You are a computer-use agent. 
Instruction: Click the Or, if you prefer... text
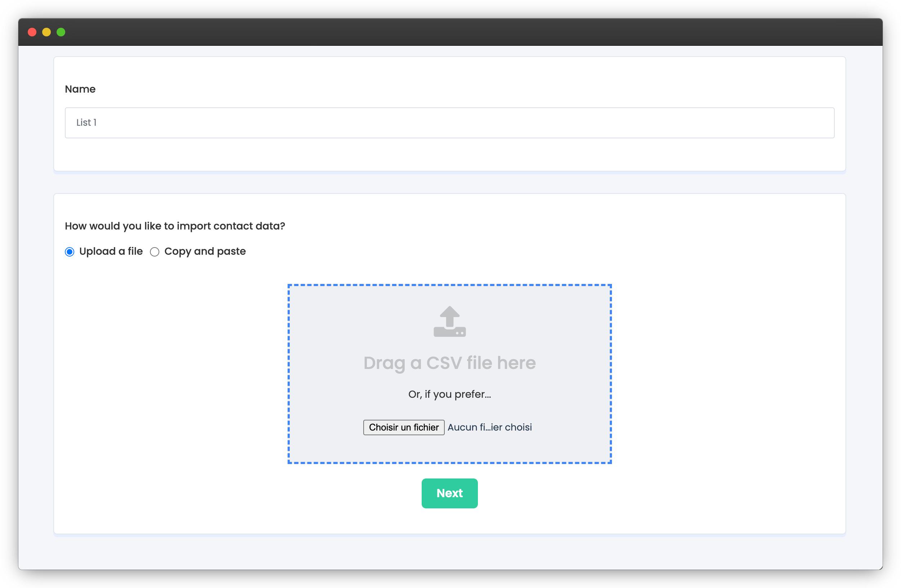(449, 394)
